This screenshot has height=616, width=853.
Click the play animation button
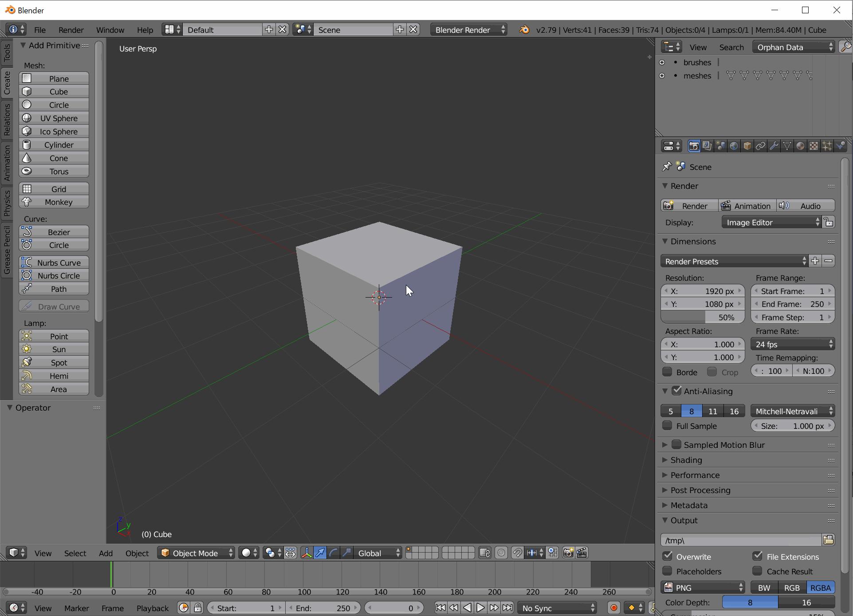coord(480,608)
